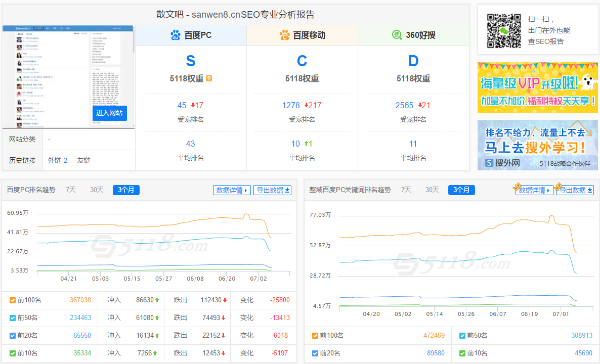Click the 整域 前20名 value 89580
The height and width of the screenshot is (364, 600).
[x=436, y=353]
